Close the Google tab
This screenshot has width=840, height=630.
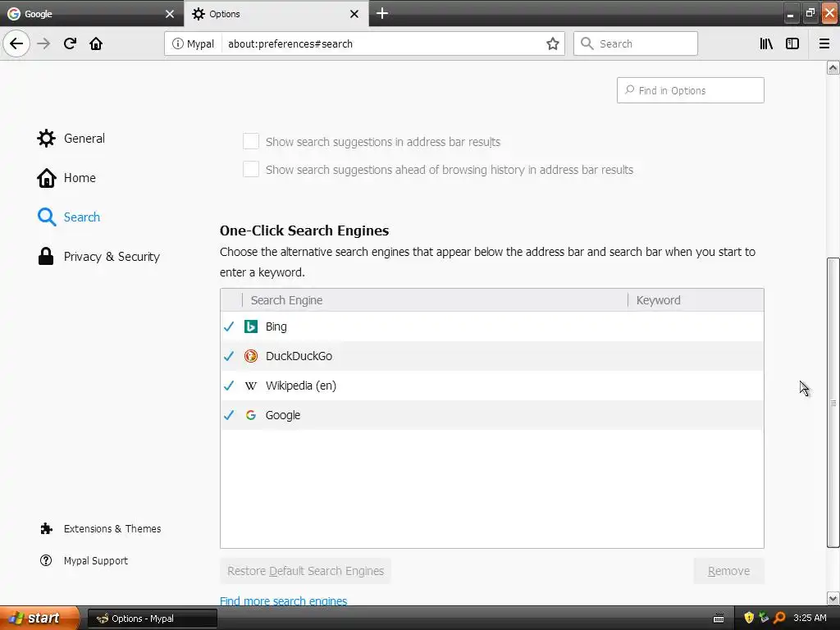click(169, 14)
